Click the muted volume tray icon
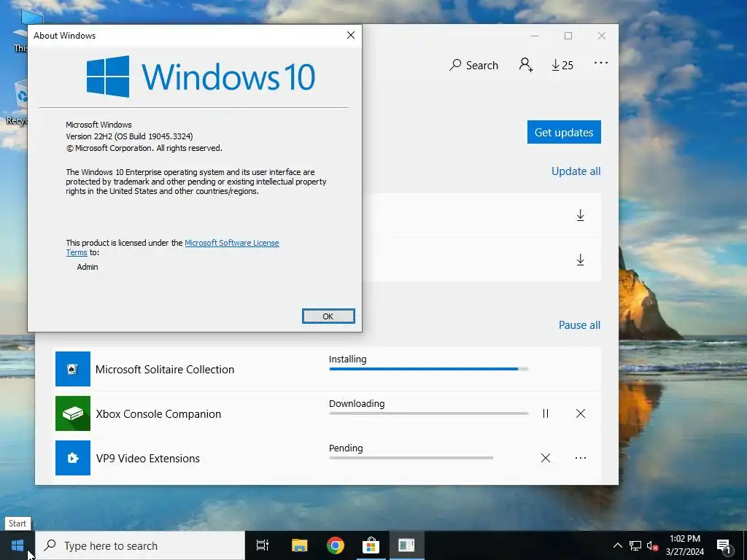This screenshot has width=747, height=560. coord(652,545)
